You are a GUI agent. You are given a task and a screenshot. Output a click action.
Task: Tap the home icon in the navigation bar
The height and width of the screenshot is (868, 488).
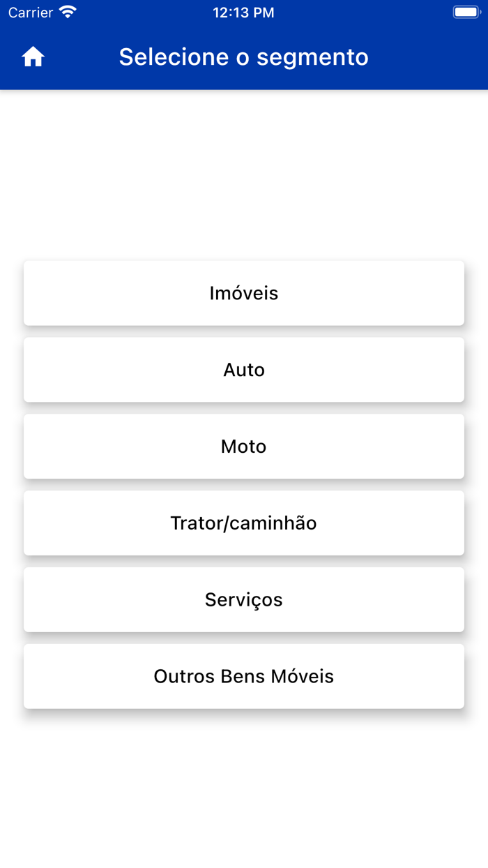pyautogui.click(x=33, y=57)
